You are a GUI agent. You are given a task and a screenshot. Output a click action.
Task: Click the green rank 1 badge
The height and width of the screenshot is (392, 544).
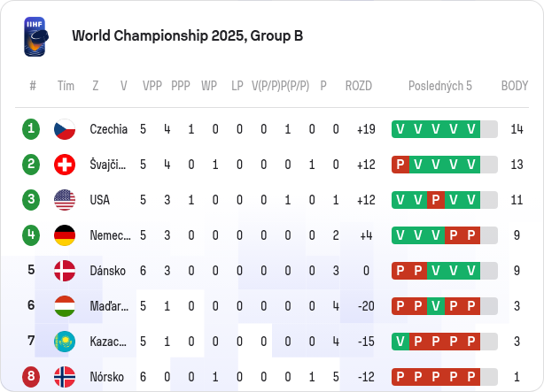[x=31, y=129]
